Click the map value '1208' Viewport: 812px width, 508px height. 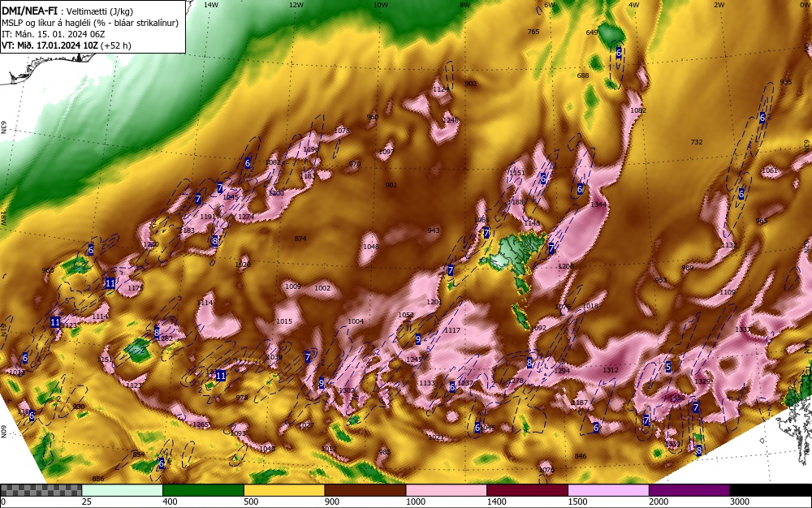565,266
